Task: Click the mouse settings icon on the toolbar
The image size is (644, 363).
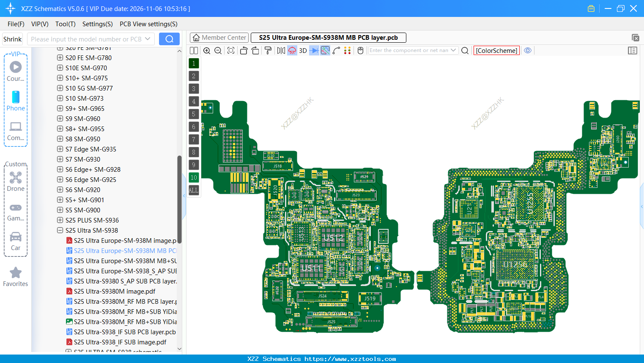Action: click(x=360, y=50)
